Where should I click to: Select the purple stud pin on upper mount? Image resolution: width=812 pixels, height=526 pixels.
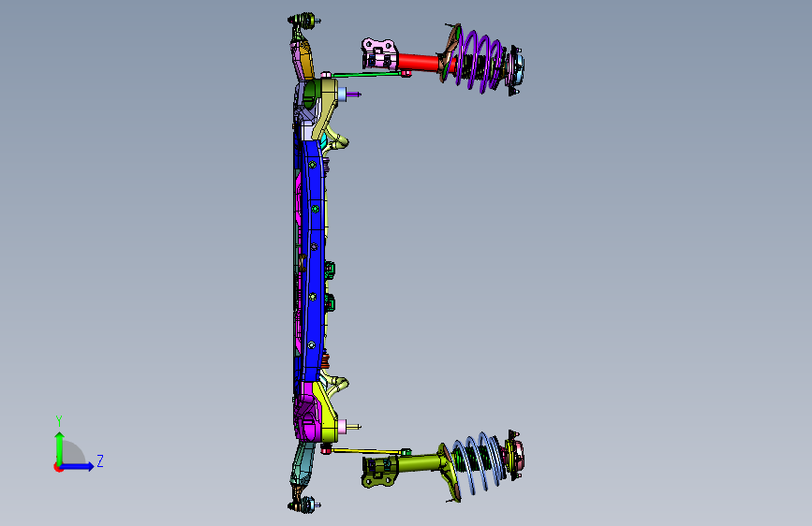tap(354, 95)
